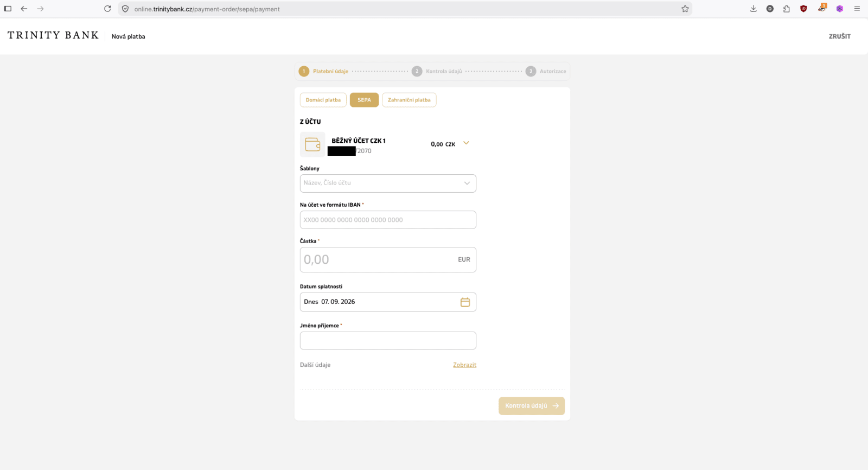Click step 3 Autorizace indicator
The height and width of the screenshot is (470, 868).
coord(546,71)
